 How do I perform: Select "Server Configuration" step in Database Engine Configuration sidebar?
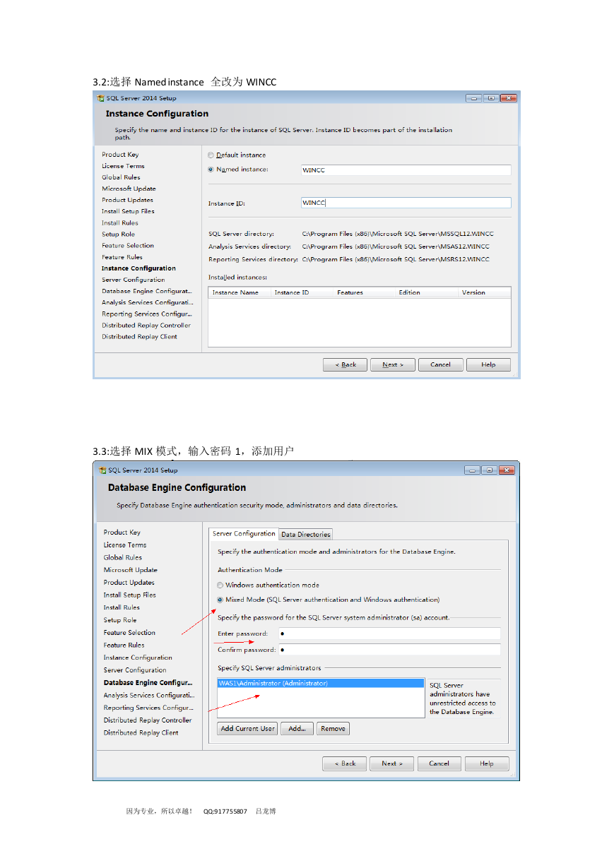(x=135, y=670)
